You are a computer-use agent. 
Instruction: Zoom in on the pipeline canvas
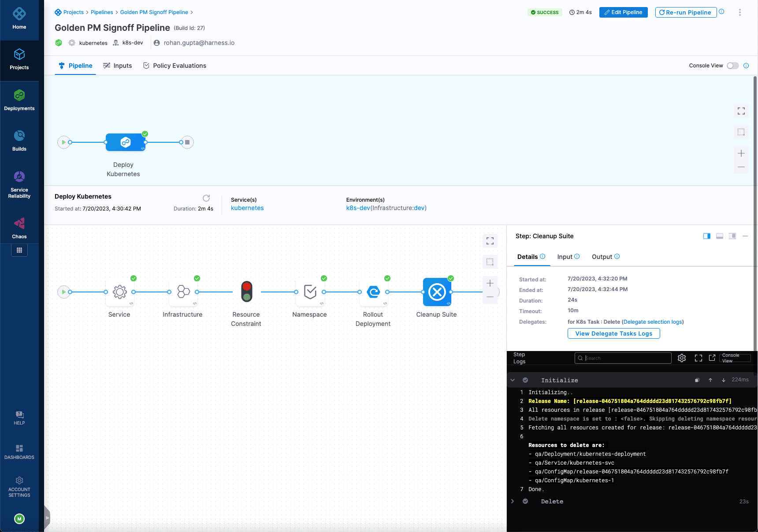pos(490,283)
